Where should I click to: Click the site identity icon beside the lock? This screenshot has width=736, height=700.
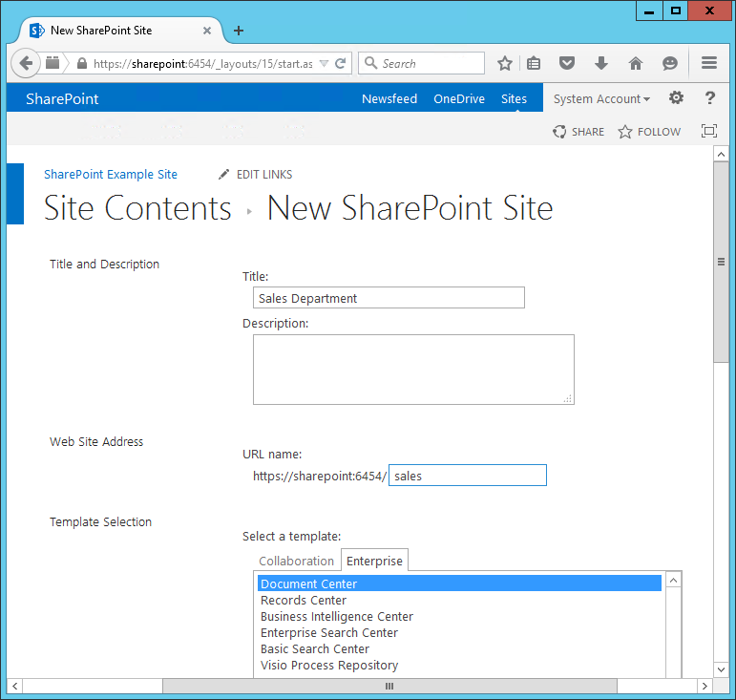53,62
